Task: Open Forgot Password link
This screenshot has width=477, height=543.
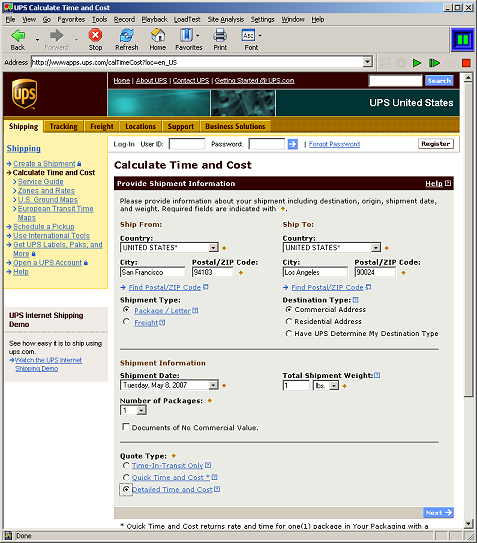Action: pyautogui.click(x=334, y=144)
